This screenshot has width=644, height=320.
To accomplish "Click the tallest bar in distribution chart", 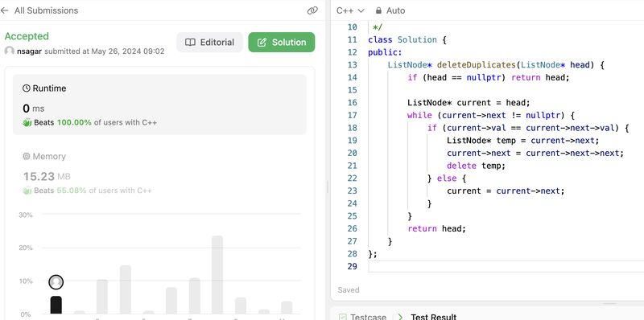I will (x=217, y=275).
